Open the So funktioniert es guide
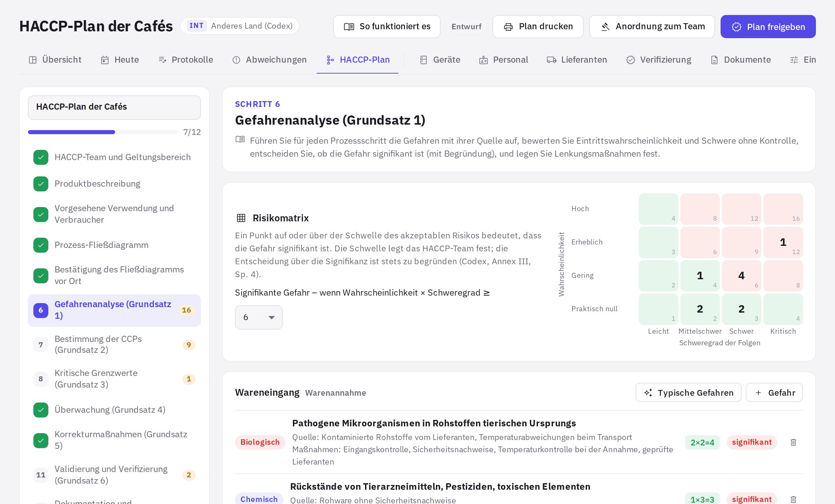Screen dimensions: 835x504 (387, 27)
